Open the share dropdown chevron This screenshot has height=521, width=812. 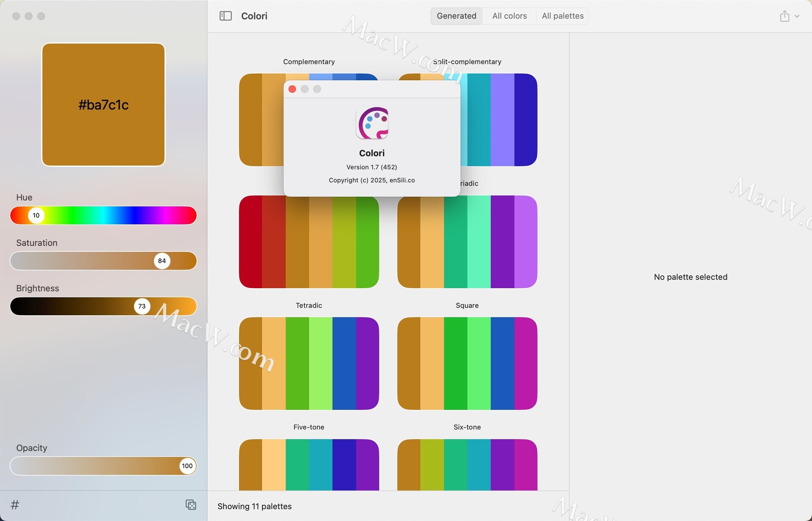797,16
